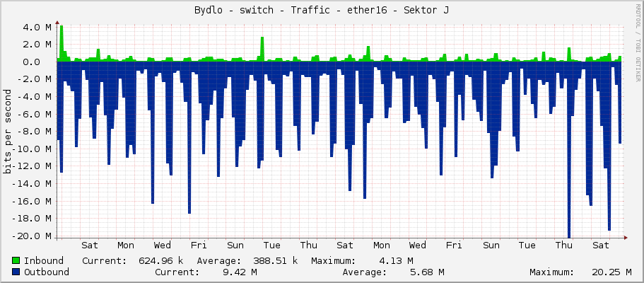Click the graph title 'Bydlo - switch - Traffic'
This screenshot has width=644, height=283.
coord(322,10)
